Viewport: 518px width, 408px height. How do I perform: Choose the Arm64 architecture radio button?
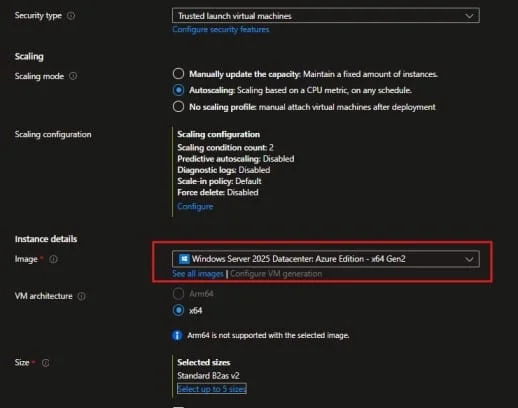[x=178, y=294]
